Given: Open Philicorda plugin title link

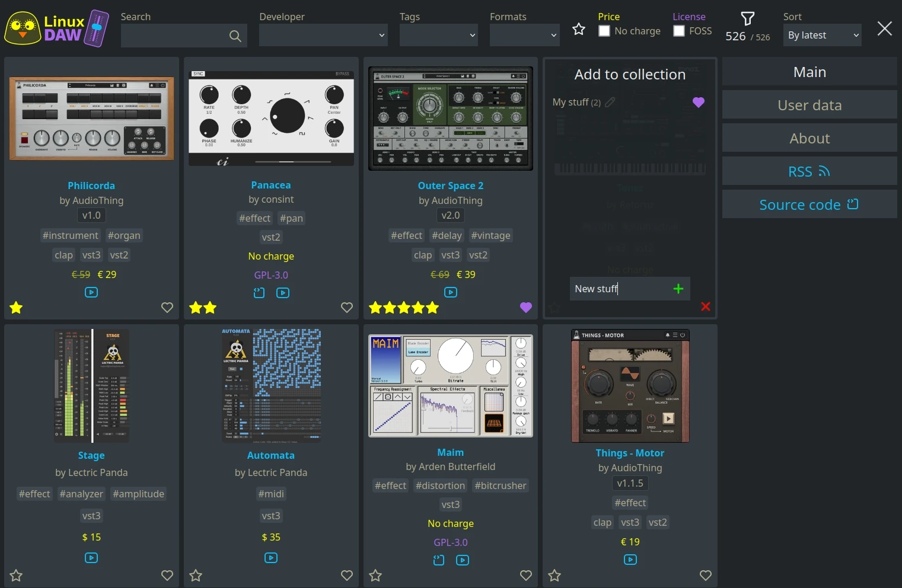Looking at the screenshot, I should (91, 186).
